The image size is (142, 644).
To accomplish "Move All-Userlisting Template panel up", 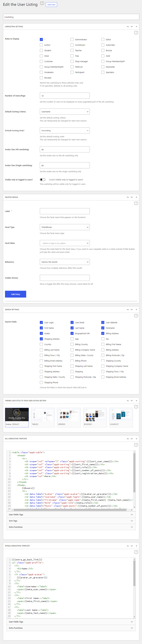I will [x=128, y=439].
